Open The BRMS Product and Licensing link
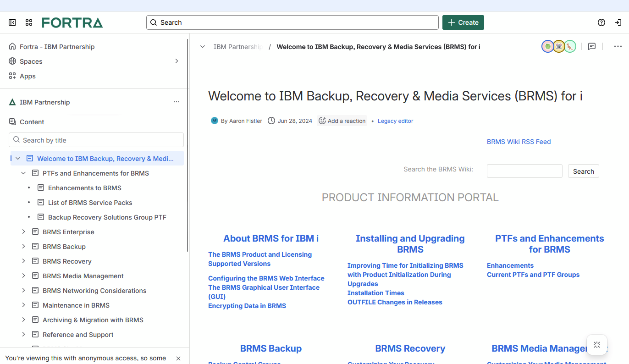 click(x=260, y=254)
